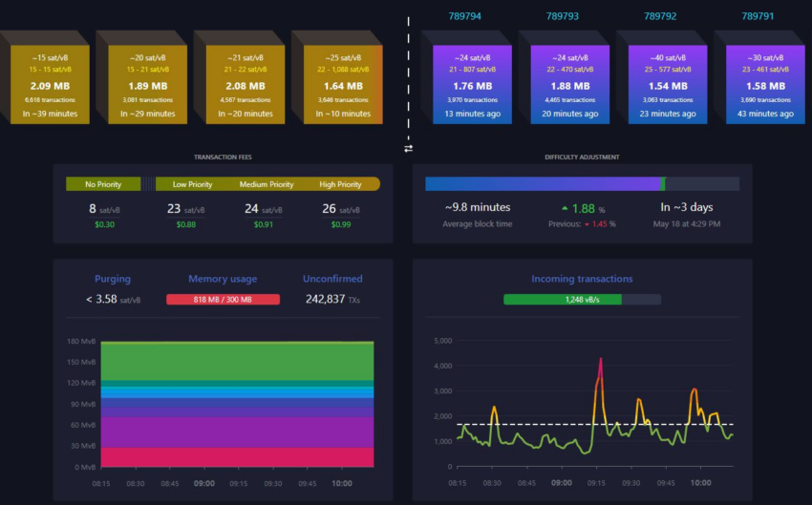Open the block mined 43 minutes ago
This screenshot has height=505, width=812.
point(765,84)
